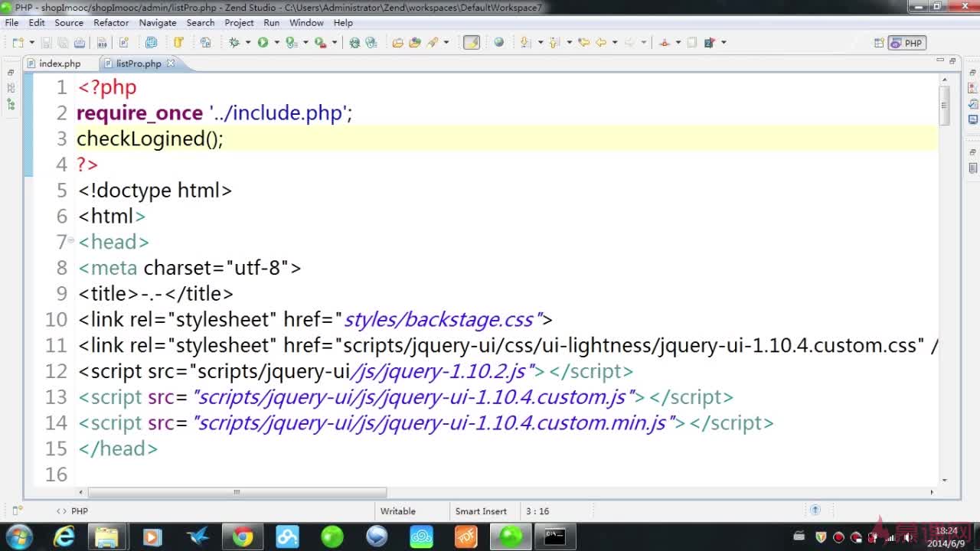Click 'Writable' in the status bar

pos(398,511)
